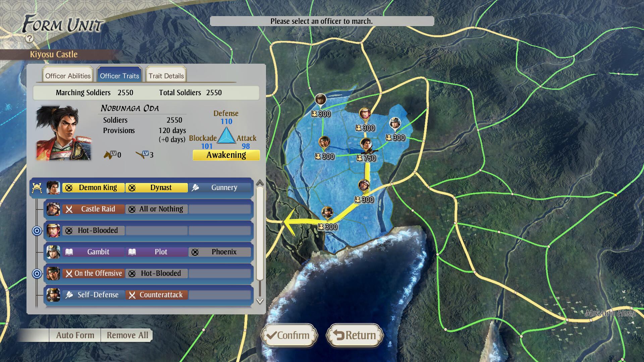This screenshot has height=362, width=644.
Task: Expand the Gambit trait entry
Action: click(x=93, y=252)
